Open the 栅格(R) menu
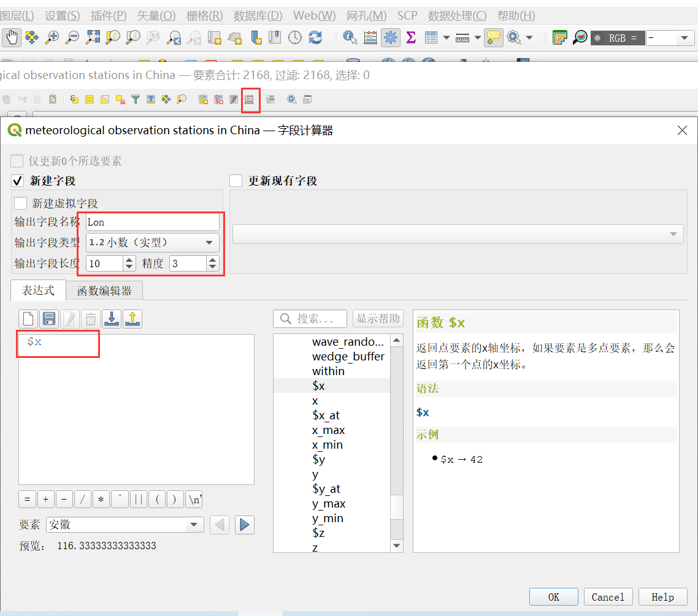The image size is (698, 616). pyautogui.click(x=204, y=15)
